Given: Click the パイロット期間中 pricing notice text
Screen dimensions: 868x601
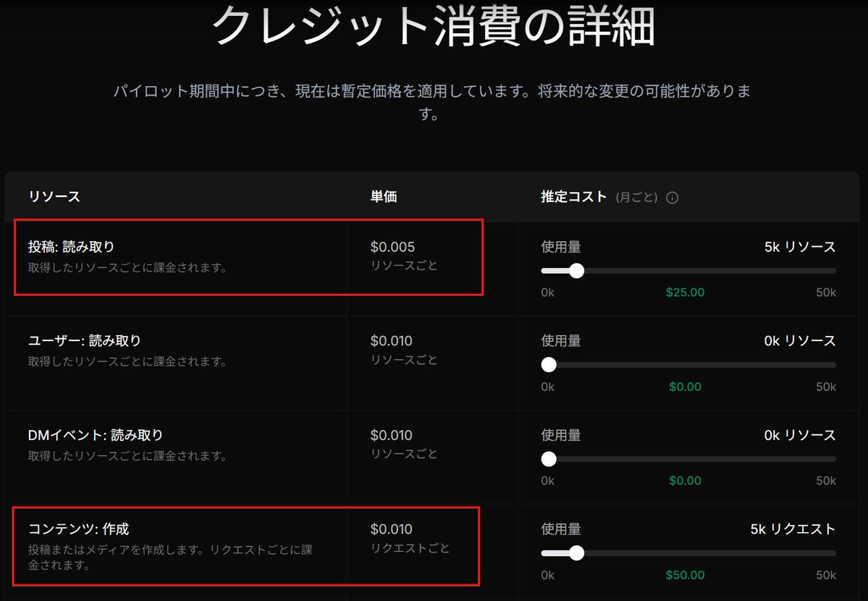Looking at the screenshot, I should 431,102.
